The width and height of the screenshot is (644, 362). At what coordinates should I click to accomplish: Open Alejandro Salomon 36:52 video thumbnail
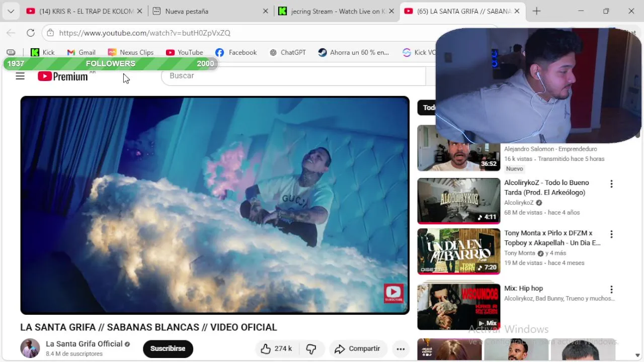pos(459,156)
